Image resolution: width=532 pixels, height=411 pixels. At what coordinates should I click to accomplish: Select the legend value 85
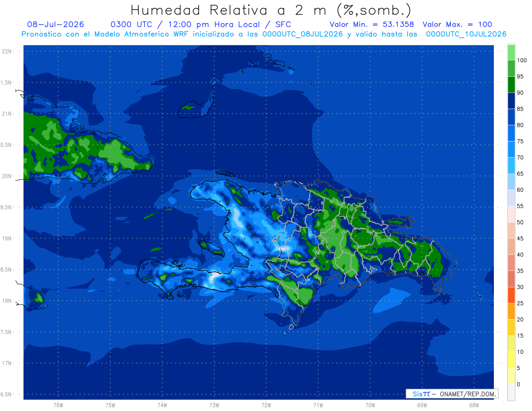coord(520,109)
